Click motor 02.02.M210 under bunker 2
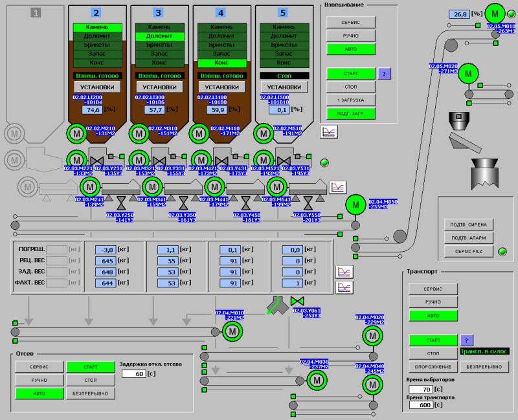This screenshot has height=420, width=518. click(x=76, y=135)
